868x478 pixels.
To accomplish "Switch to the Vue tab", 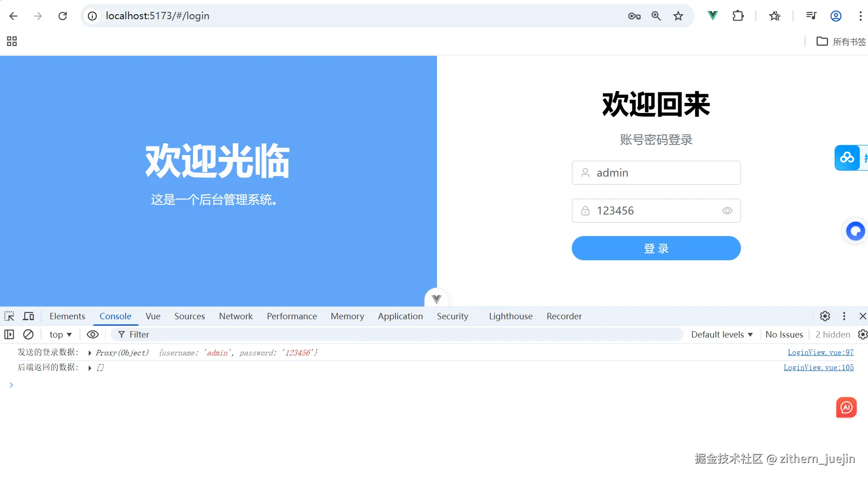I will click(153, 316).
